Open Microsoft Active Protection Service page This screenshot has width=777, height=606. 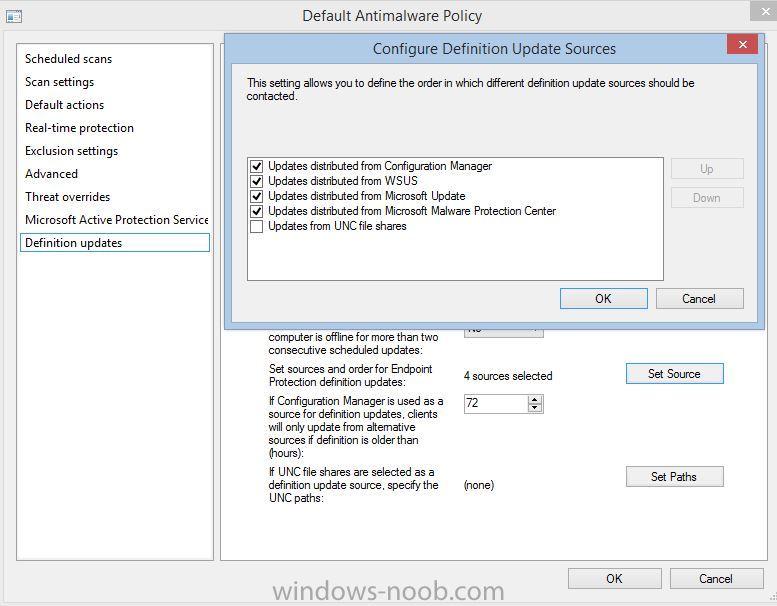pyautogui.click(x=116, y=220)
